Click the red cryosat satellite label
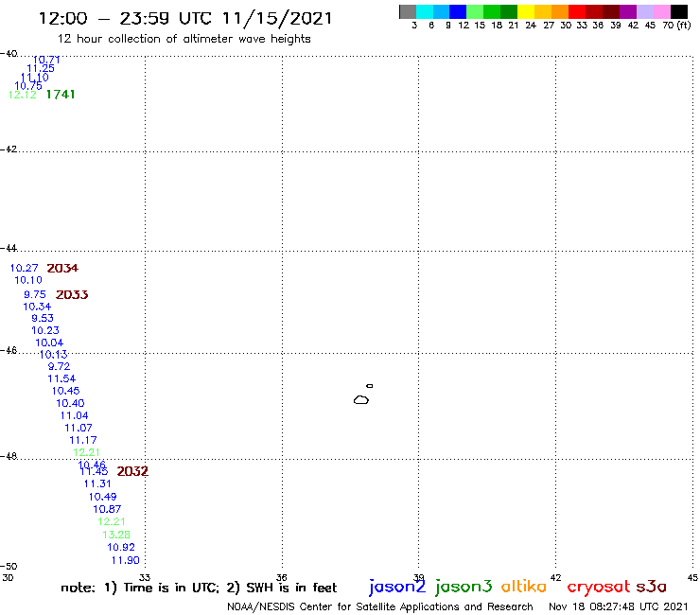This screenshot has height=615, width=700. [x=599, y=587]
